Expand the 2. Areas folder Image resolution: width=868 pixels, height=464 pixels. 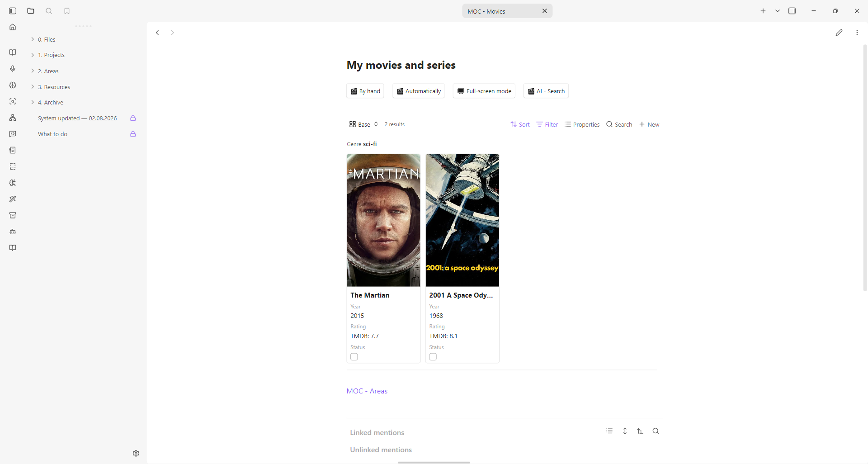(x=33, y=71)
